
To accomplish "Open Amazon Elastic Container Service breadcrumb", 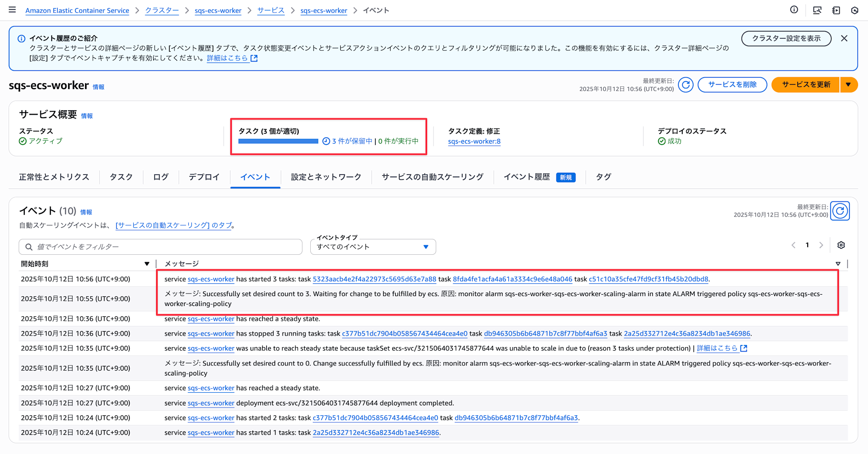I will coord(77,10).
